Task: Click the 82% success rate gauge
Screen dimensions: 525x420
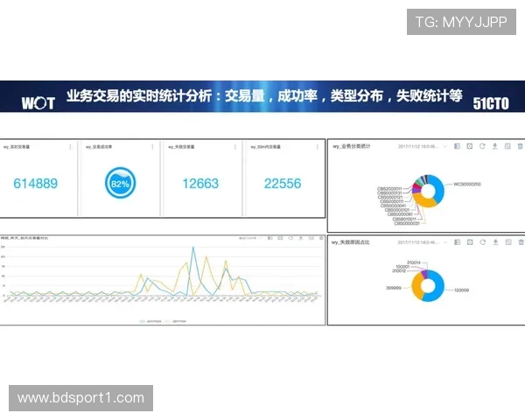Action: 120,183
